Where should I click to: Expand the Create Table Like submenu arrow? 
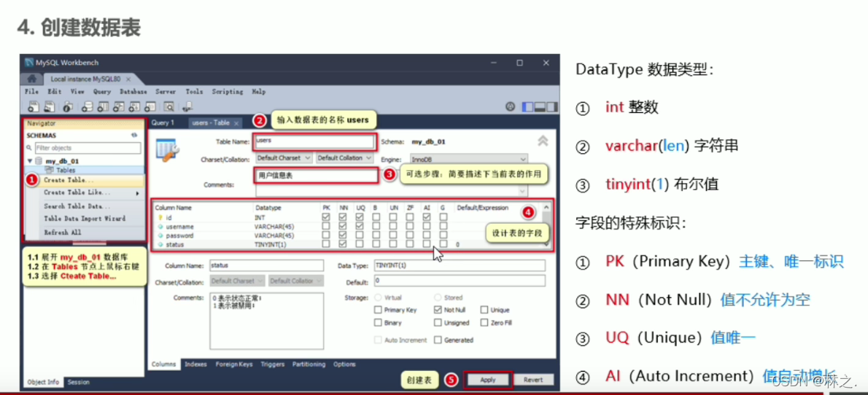click(x=137, y=194)
